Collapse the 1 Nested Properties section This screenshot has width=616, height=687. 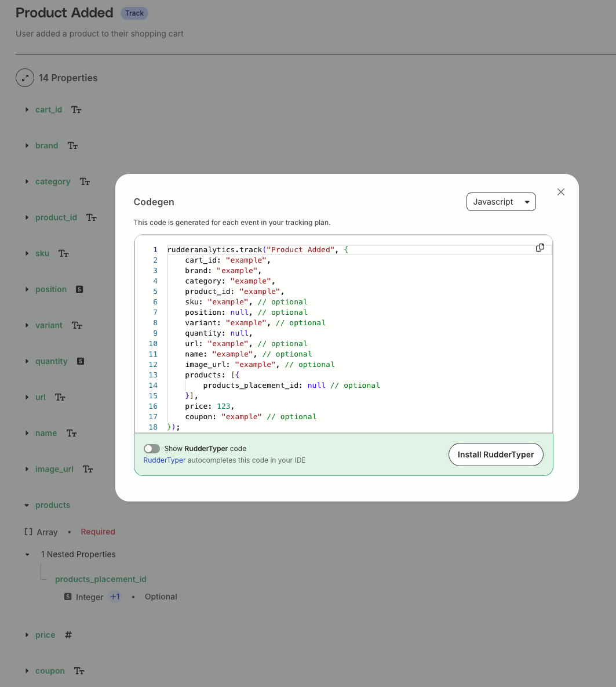[x=27, y=555]
